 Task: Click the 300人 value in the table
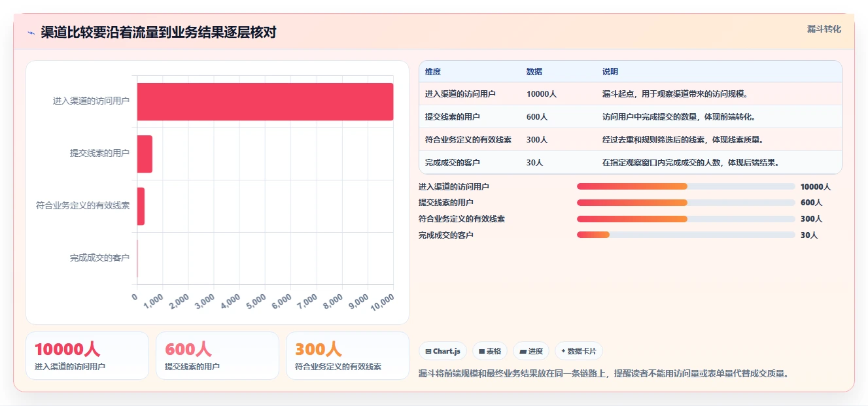[537, 140]
